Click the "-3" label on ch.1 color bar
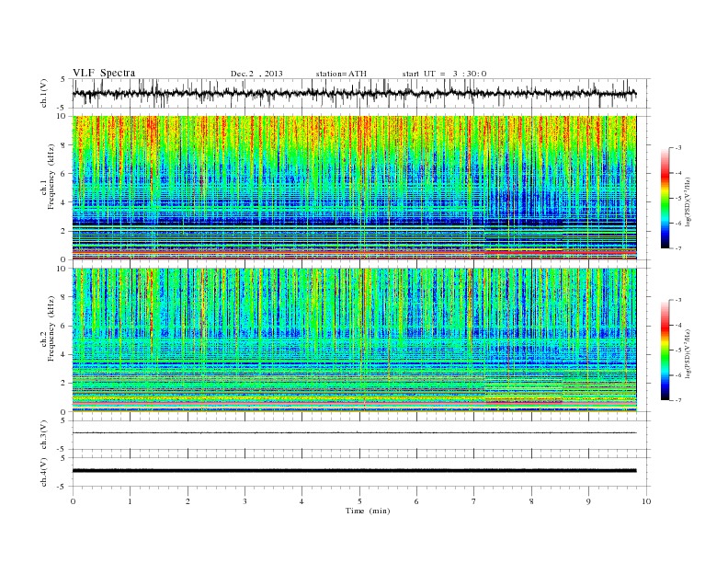The image size is (728, 563). tap(678, 148)
